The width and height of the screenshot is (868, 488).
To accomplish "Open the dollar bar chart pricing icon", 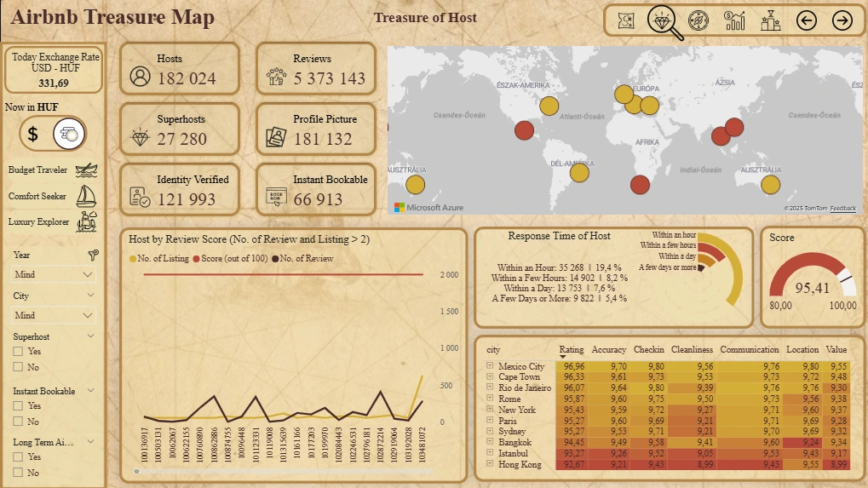I will (734, 20).
